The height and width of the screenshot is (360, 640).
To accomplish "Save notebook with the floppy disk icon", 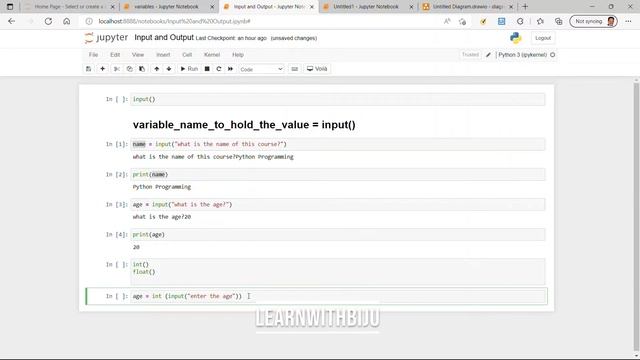I will (x=89, y=69).
